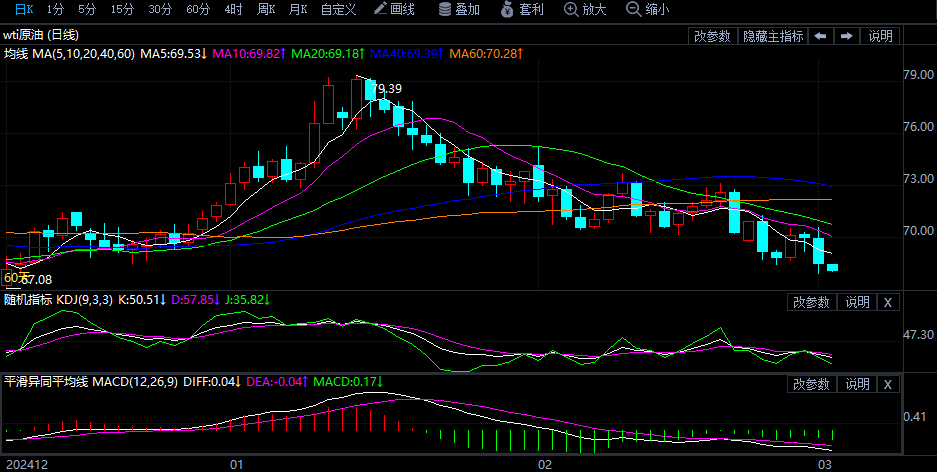Click the 叠加 overlay tool
The width and height of the screenshot is (937, 472).
[459, 9]
